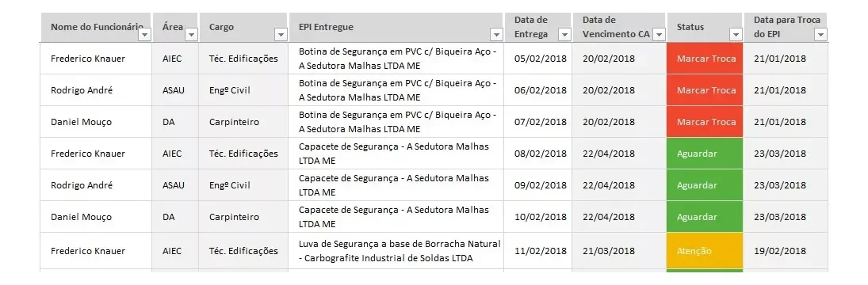Screen dimensions: 868x285
Task: Select the Status column header label
Action: (x=690, y=27)
